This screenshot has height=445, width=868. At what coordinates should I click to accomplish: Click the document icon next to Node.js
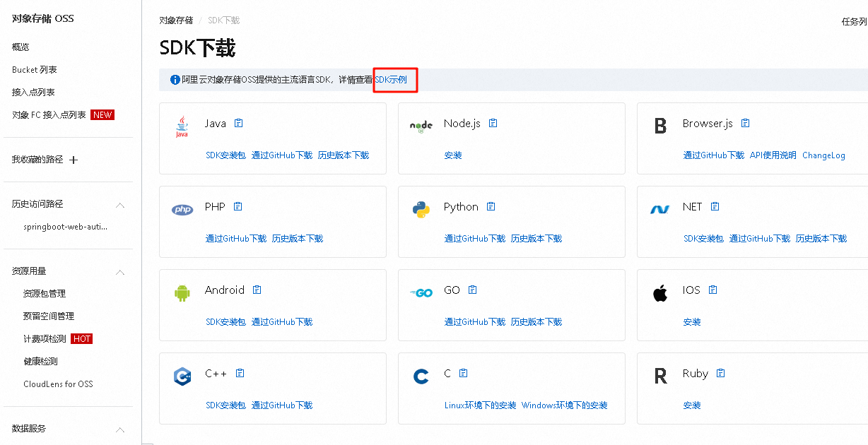coord(493,123)
